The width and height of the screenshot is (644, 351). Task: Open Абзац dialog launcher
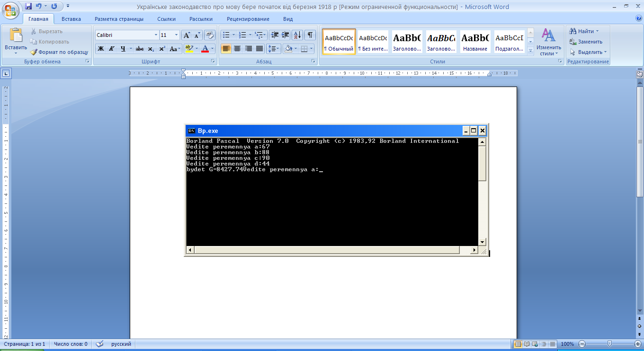[x=313, y=61]
